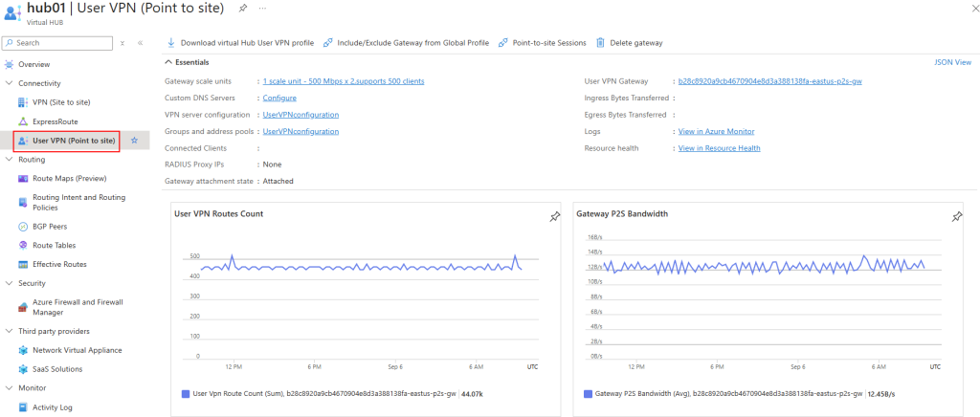
Task: Click the Effective Routes icon
Action: coord(23,265)
